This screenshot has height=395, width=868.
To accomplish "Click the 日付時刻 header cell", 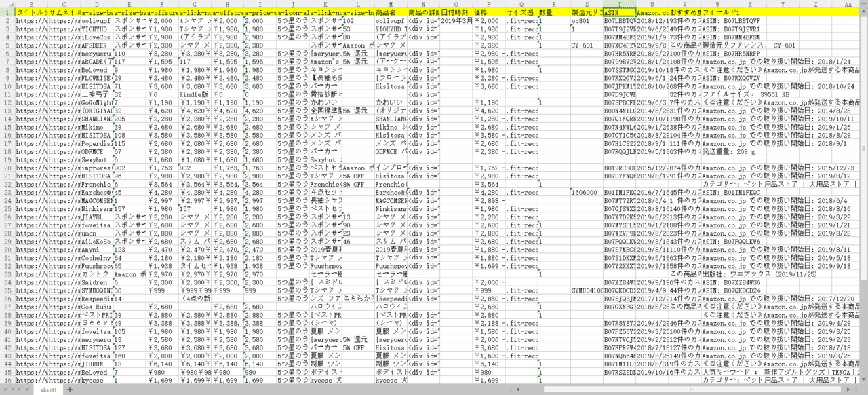I will (458, 12).
